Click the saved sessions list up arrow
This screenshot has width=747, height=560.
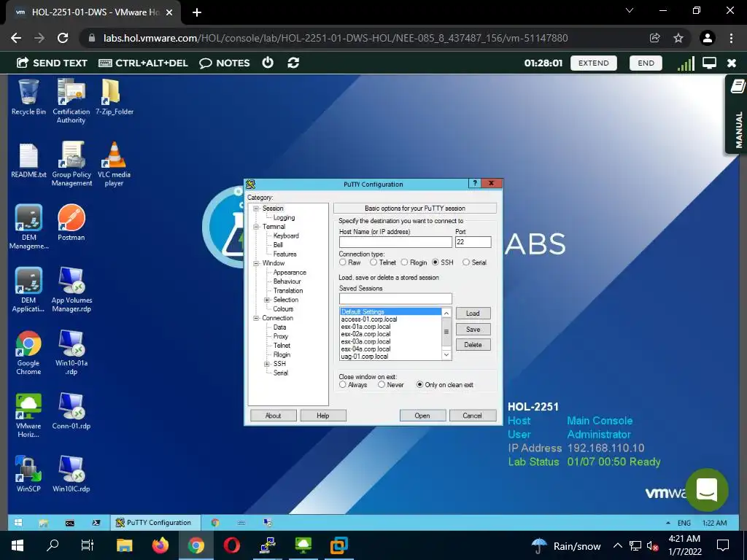point(446,313)
